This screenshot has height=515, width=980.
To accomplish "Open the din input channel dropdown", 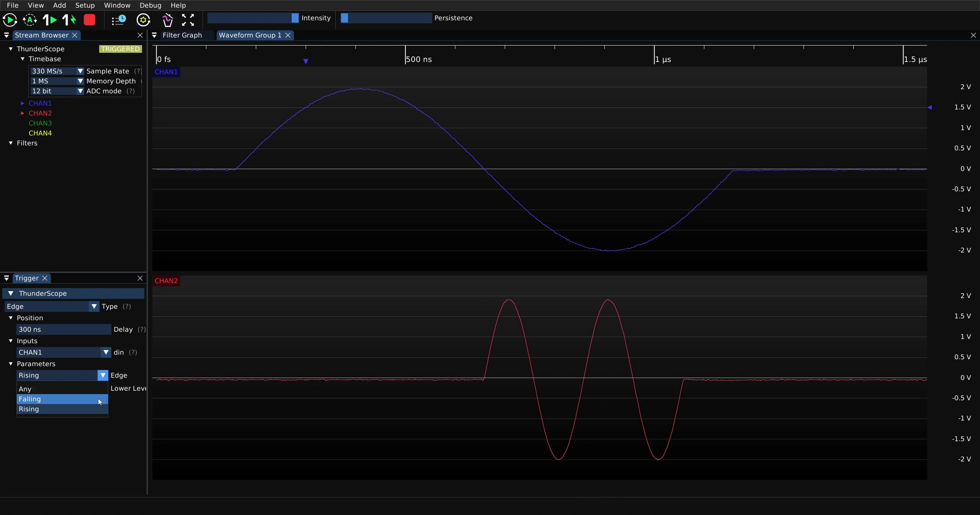I will click(64, 352).
